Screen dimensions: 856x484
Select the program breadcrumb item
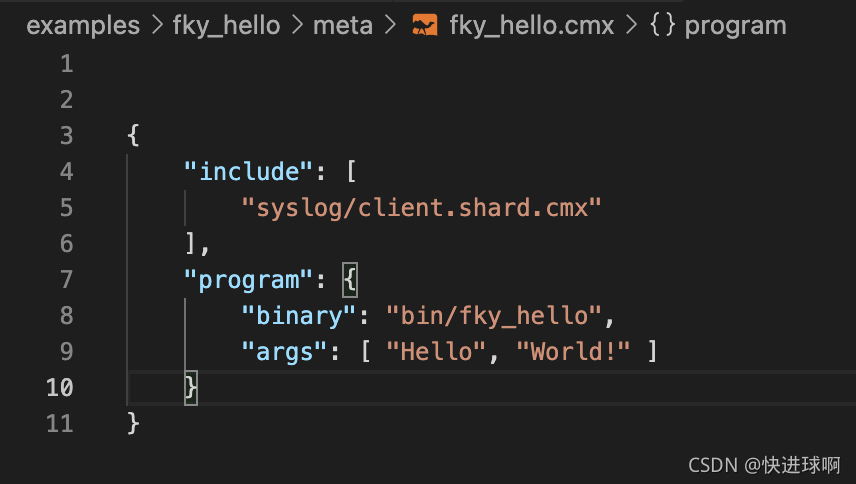[x=735, y=26]
